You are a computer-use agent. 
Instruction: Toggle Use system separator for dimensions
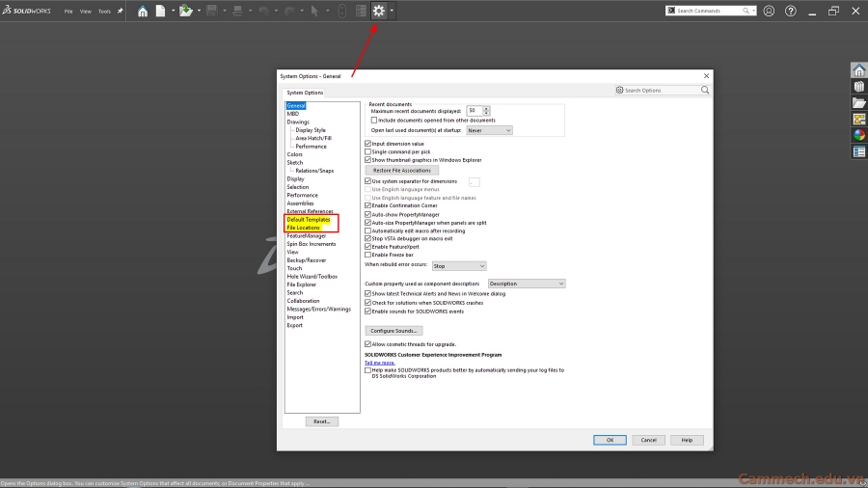[368, 181]
